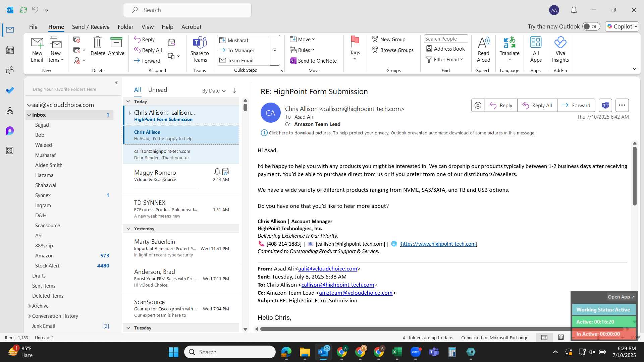Click the New Email icon
This screenshot has width=644, height=362.
point(37,49)
